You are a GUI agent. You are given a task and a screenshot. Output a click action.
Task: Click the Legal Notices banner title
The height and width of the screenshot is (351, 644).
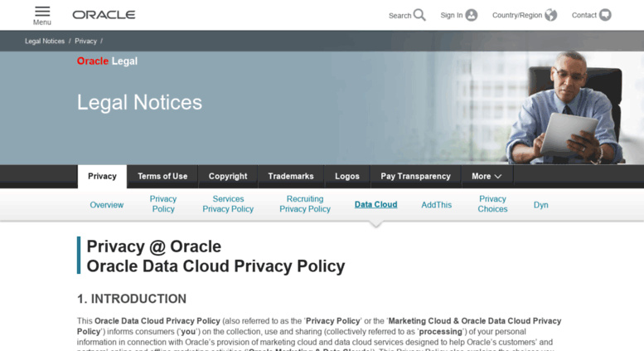point(139,102)
